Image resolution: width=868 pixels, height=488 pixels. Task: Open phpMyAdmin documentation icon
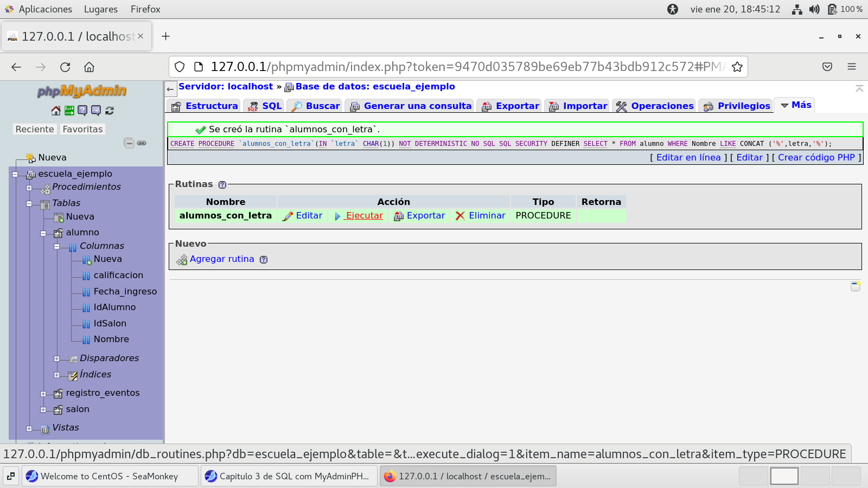tap(82, 111)
